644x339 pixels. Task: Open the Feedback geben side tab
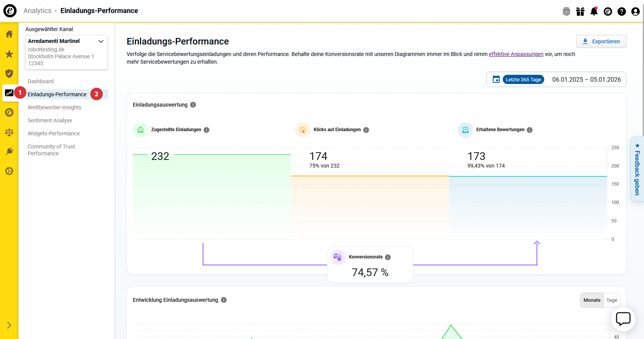click(637, 169)
